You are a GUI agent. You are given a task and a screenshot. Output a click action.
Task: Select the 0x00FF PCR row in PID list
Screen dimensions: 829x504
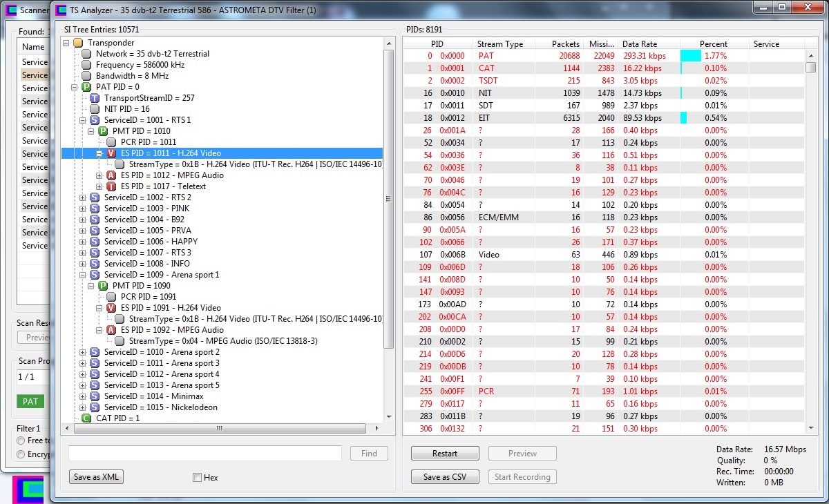(604, 391)
